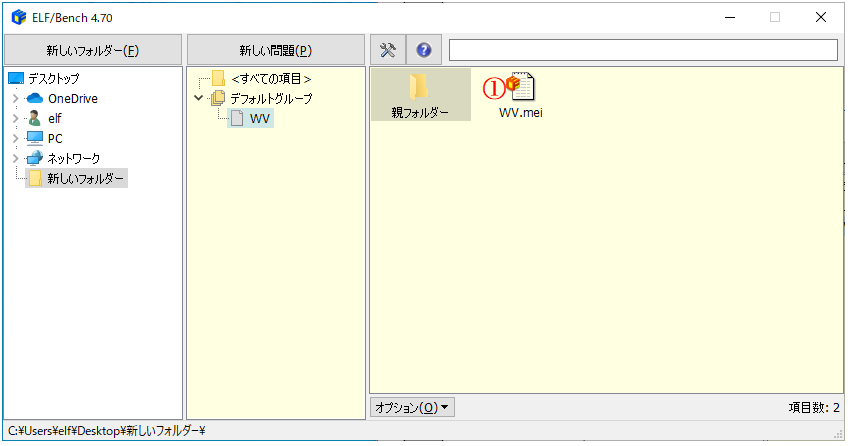Select the 新しいフォルダー label in folder tree
Screen dimensions: 852x446
click(85, 178)
